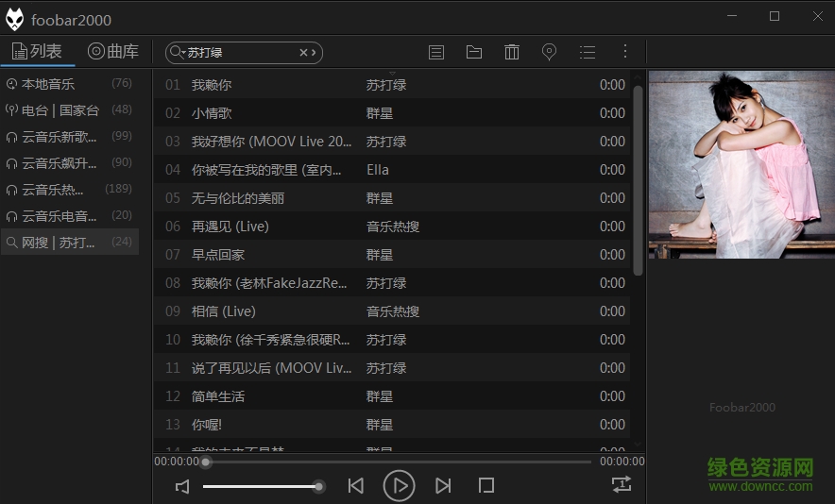Click the headphone icon beside 云音乐热
Image resolution: width=835 pixels, height=504 pixels.
(11, 190)
